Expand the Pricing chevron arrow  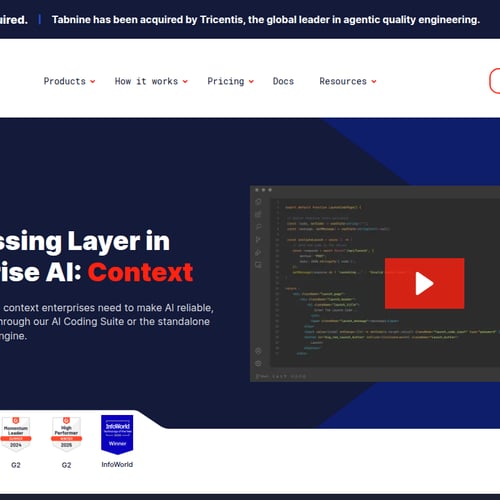pos(251,82)
